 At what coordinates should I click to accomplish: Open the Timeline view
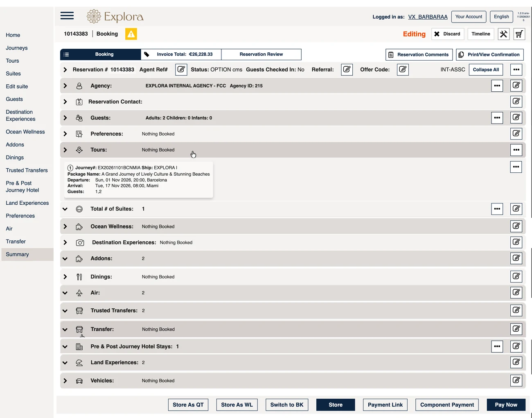pos(481,34)
